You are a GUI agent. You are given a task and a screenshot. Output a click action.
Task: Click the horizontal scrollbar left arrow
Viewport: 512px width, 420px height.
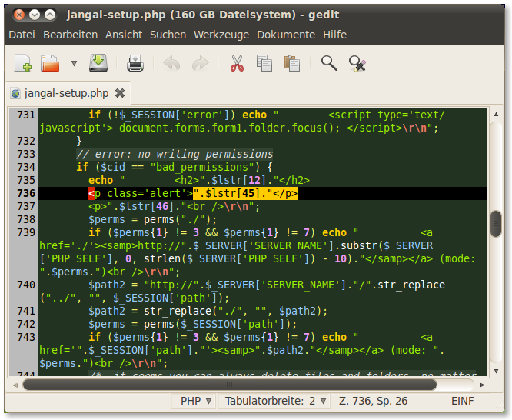15,385
